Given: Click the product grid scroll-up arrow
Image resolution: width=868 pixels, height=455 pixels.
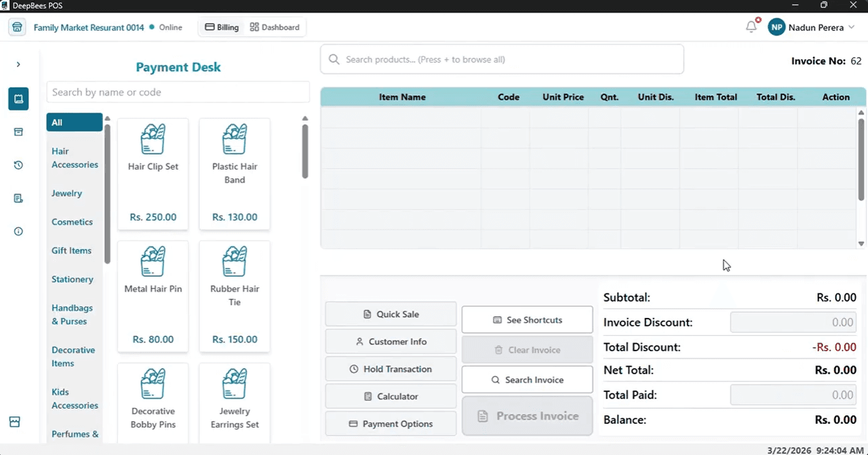Looking at the screenshot, I should 305,119.
